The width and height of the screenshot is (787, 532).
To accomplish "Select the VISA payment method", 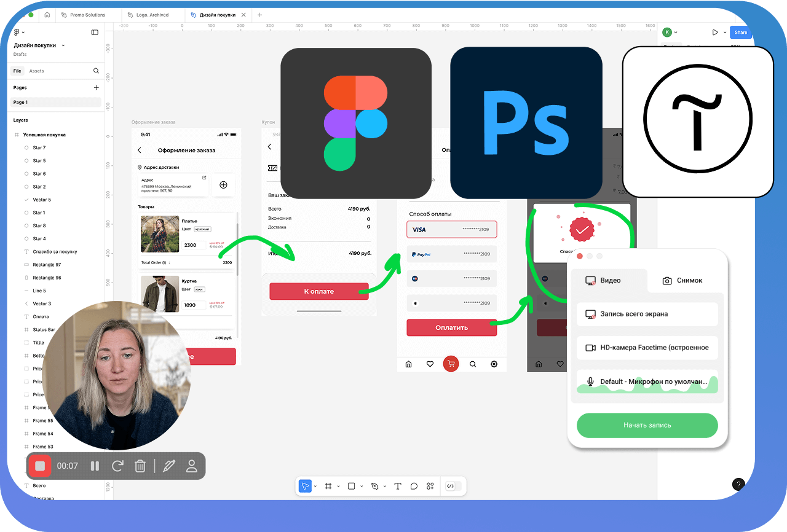I will click(x=452, y=230).
